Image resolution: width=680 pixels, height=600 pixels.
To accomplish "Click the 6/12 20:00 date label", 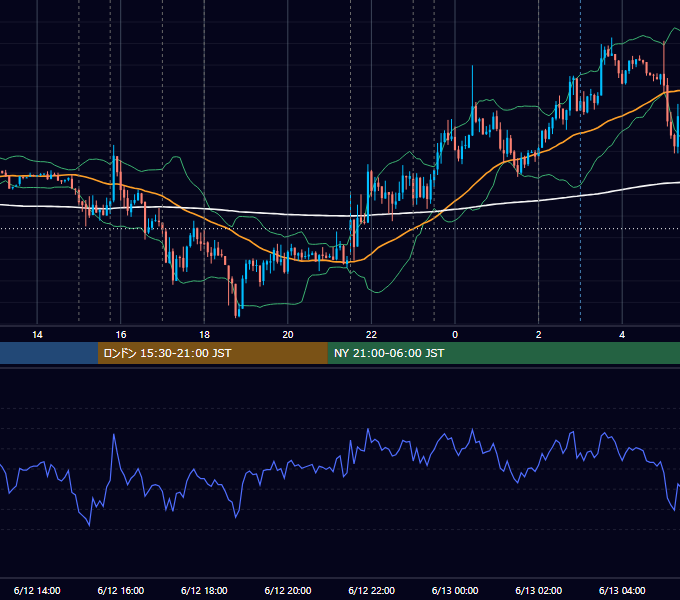I will click(x=288, y=590).
